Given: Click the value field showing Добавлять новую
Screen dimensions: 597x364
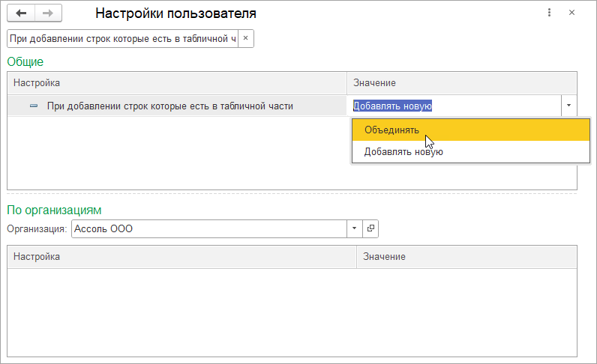Looking at the screenshot, I should click(454, 106).
